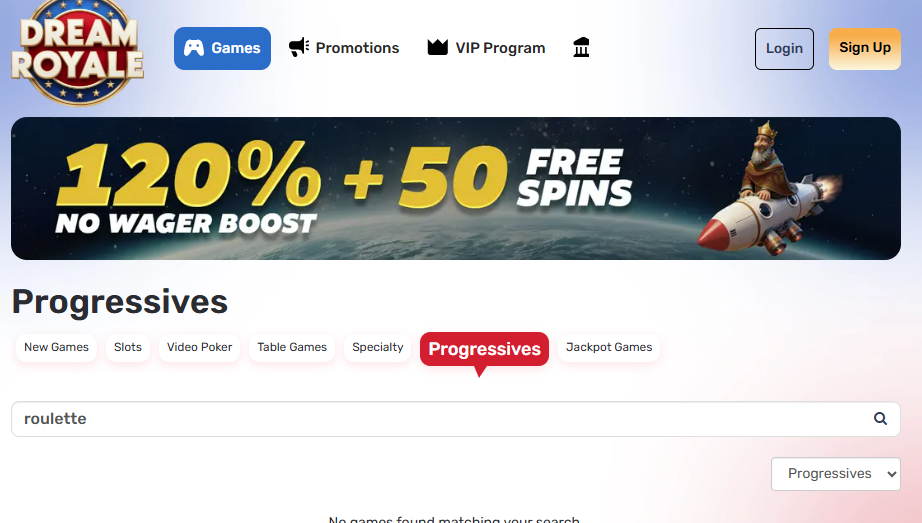
Task: Click the Login button
Action: click(784, 49)
